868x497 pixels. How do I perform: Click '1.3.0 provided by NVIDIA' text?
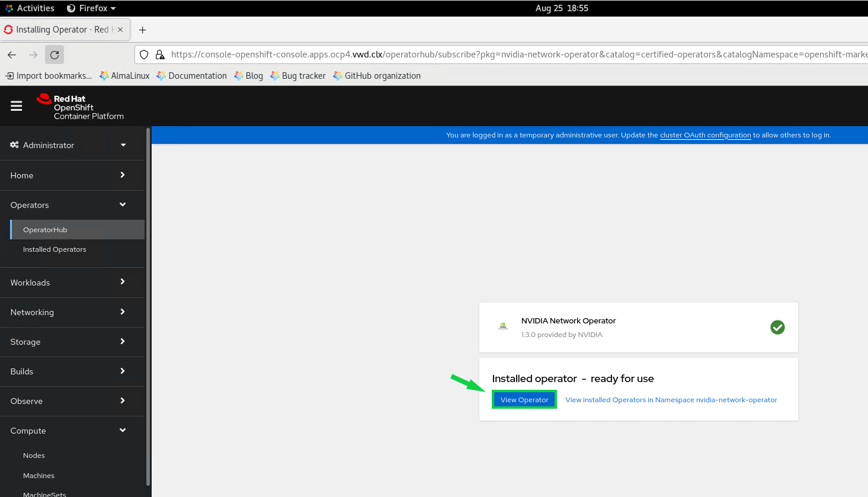[x=562, y=335]
